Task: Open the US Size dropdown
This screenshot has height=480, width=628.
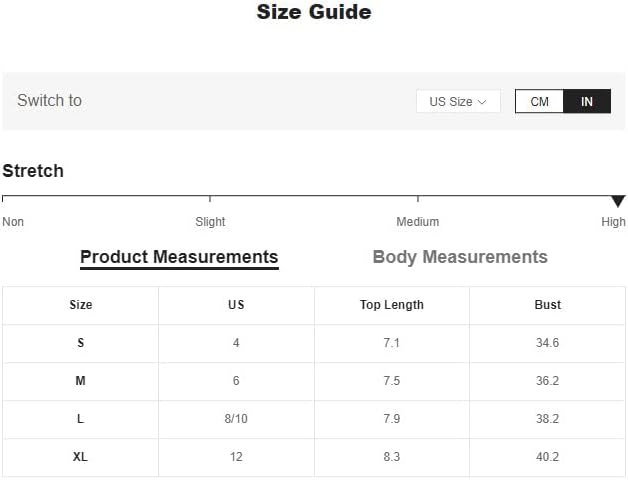Action: pos(458,101)
